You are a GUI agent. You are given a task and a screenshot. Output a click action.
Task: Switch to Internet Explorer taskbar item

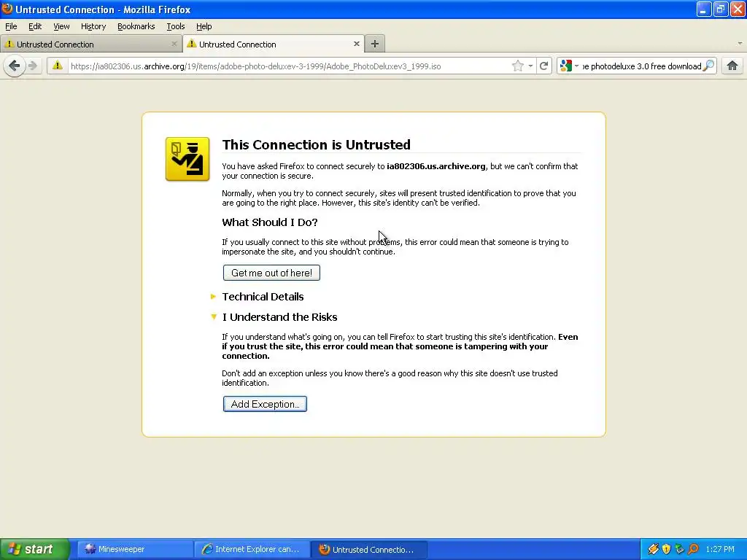coord(252,549)
